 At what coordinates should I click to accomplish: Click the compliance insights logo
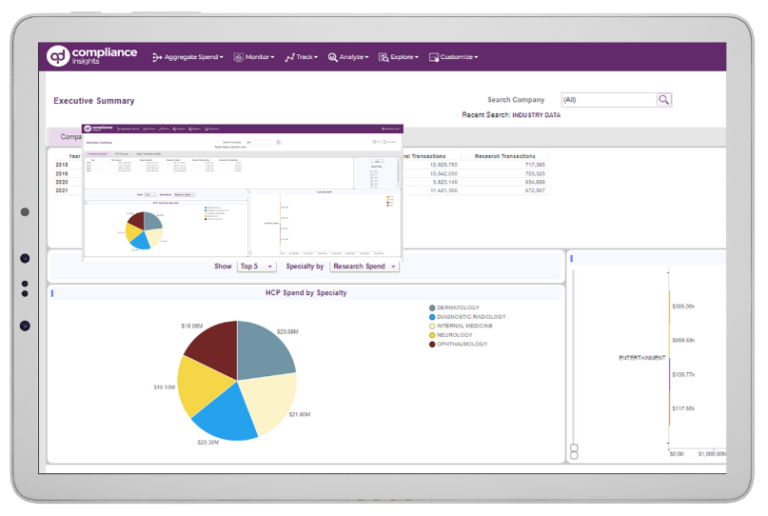coord(92,56)
